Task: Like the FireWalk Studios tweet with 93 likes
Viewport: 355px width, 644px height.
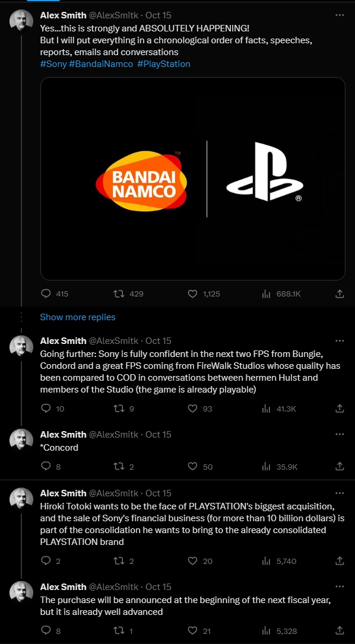Action: (192, 409)
